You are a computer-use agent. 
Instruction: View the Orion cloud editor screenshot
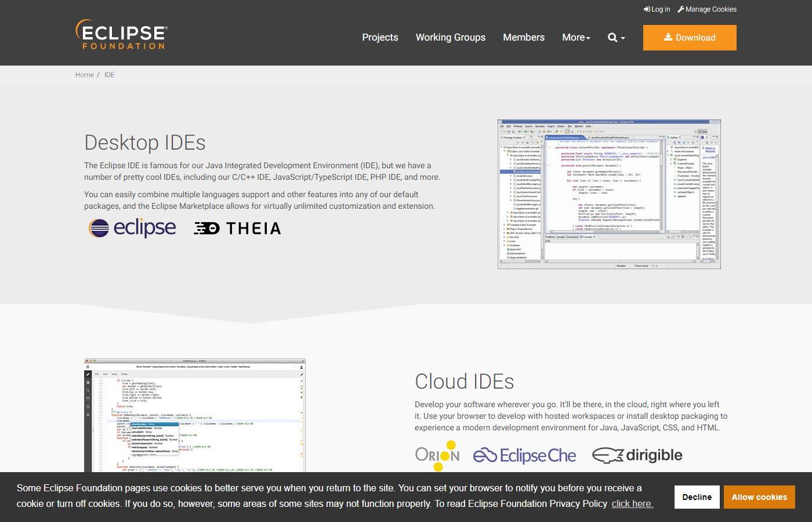tap(194, 415)
